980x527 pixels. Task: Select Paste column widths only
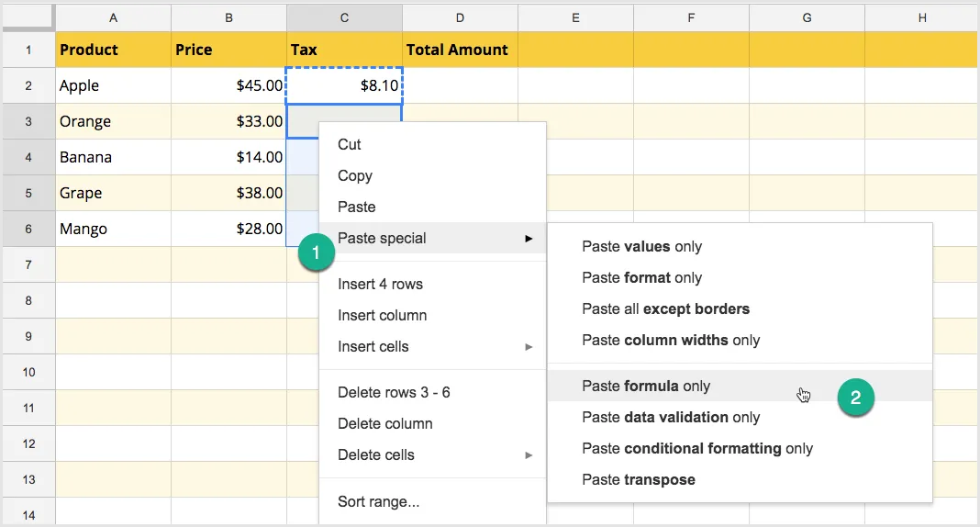[671, 340]
